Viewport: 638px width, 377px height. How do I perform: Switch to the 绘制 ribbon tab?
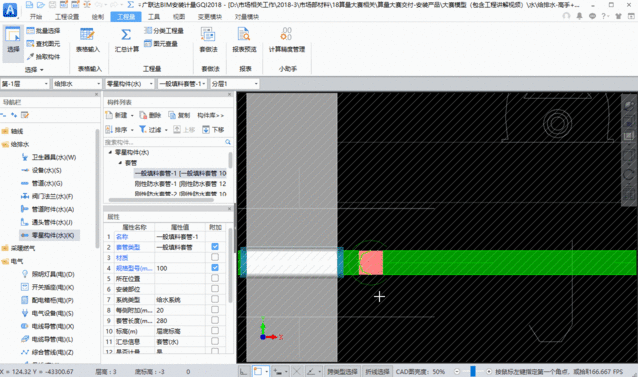click(98, 17)
